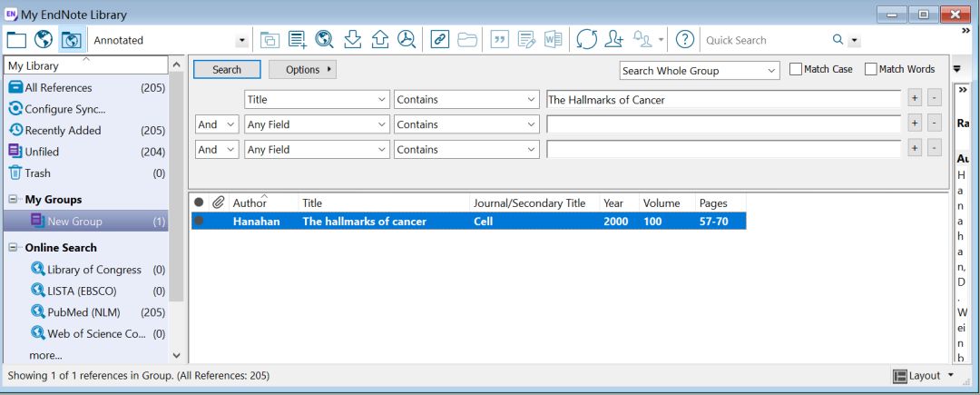Screen dimensions: 980x395
Task: Select New Group in My Groups
Action: click(85, 221)
